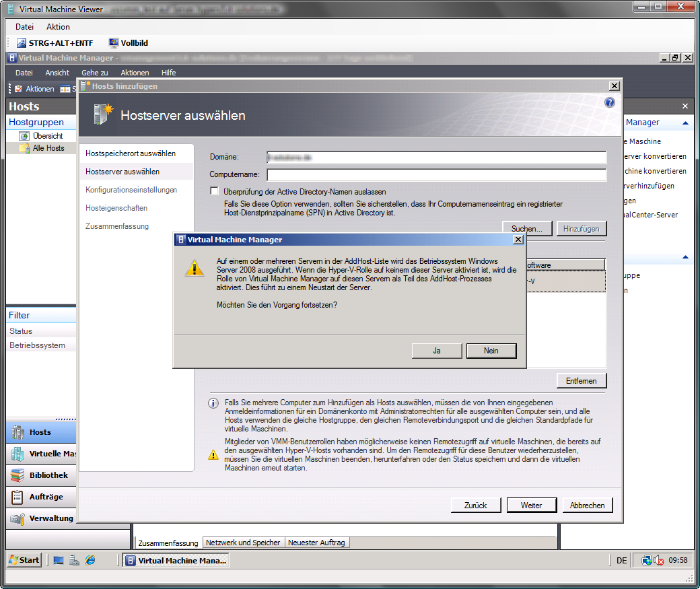Click the Hinzufügen button

(582, 229)
